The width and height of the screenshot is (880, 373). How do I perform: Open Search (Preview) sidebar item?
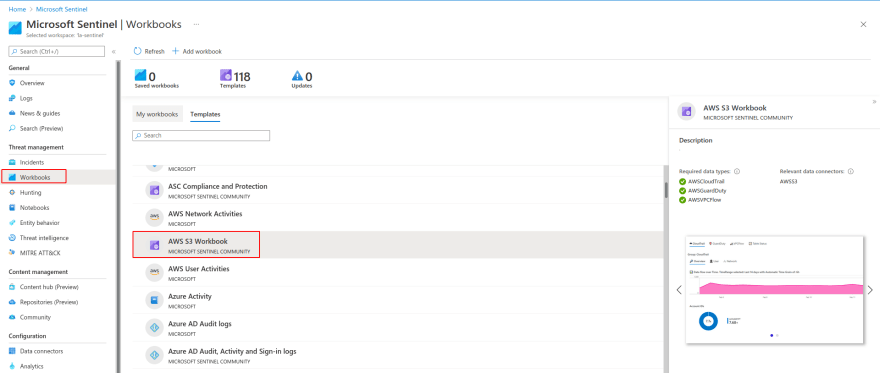click(x=41, y=128)
